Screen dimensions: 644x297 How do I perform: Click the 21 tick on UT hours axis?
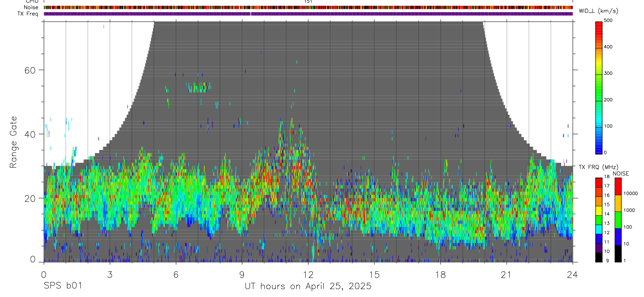pos(507,274)
